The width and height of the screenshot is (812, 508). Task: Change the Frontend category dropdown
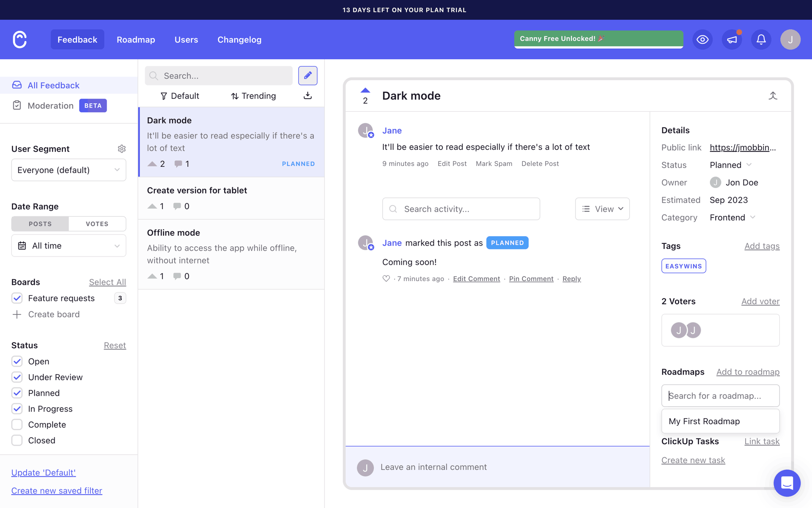click(x=732, y=217)
